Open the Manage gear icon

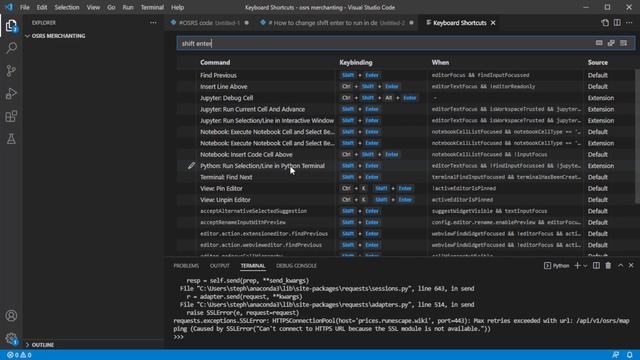click(x=11, y=338)
